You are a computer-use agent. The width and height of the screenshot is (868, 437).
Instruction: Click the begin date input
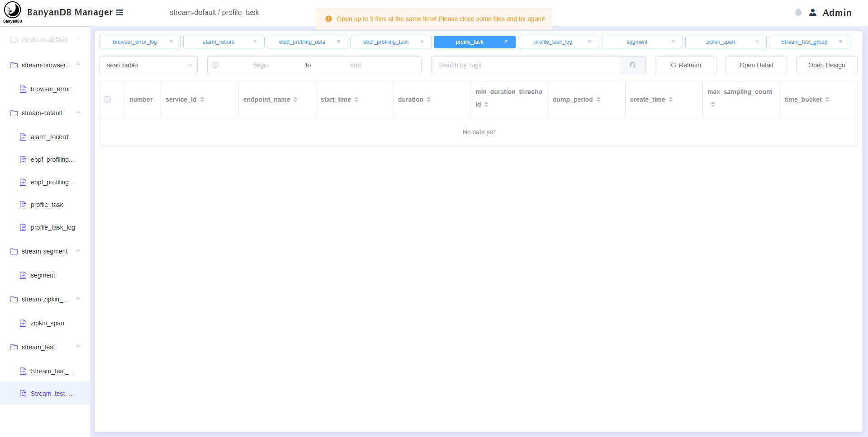[261, 65]
